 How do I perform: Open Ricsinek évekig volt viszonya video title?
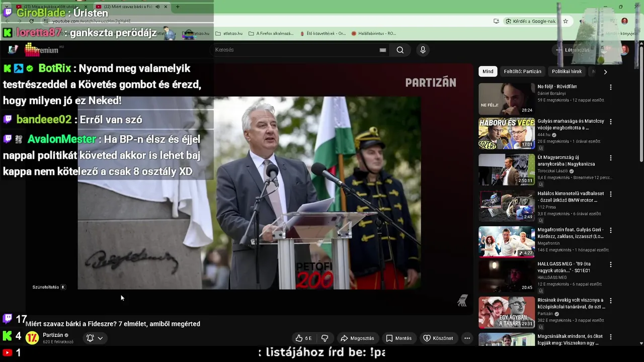571,303
